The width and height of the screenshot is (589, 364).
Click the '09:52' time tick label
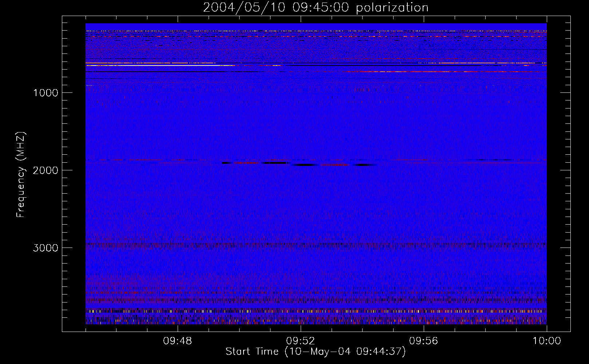300,341
